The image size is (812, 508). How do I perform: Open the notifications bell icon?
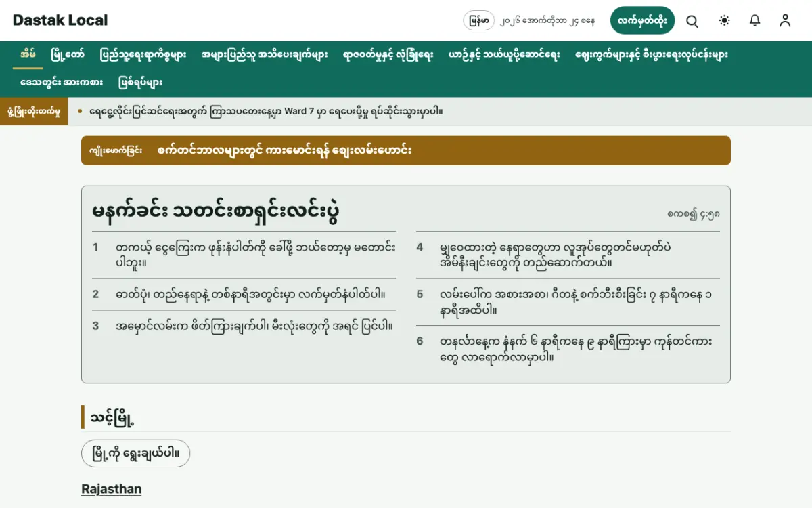[x=755, y=21]
